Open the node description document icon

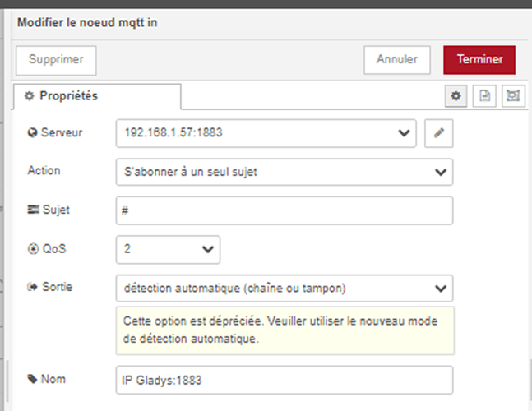(x=485, y=96)
